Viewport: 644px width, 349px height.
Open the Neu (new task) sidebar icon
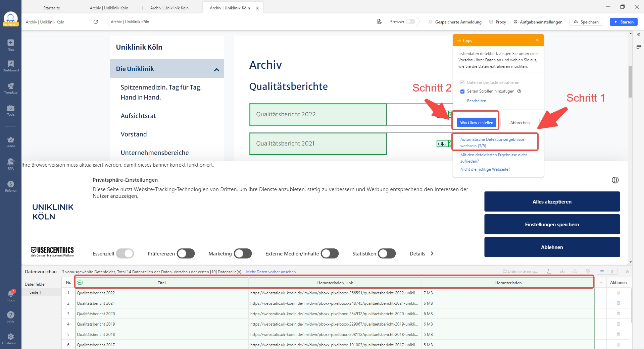click(11, 45)
